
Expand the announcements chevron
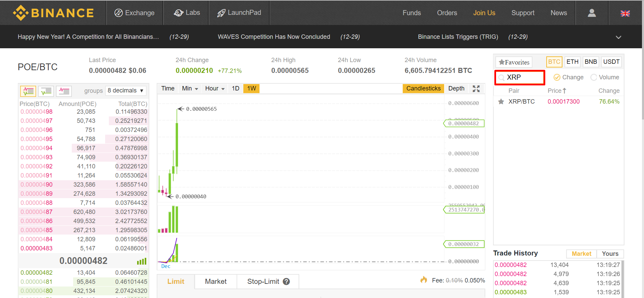pyautogui.click(x=618, y=37)
